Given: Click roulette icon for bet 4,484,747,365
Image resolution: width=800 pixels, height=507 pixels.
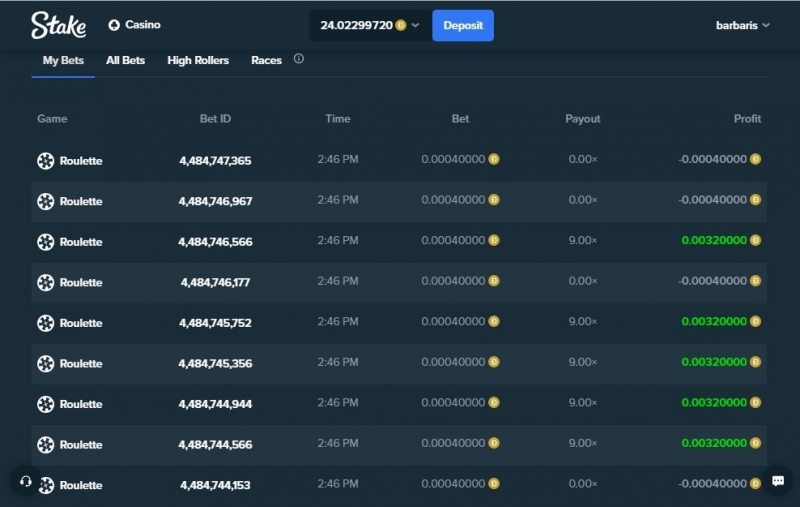Looking at the screenshot, I should (45, 161).
